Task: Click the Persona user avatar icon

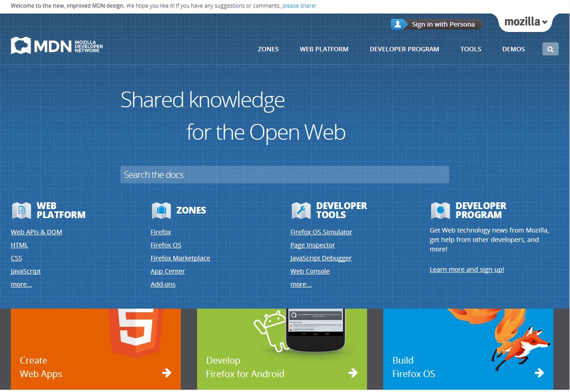Action: pyautogui.click(x=398, y=24)
